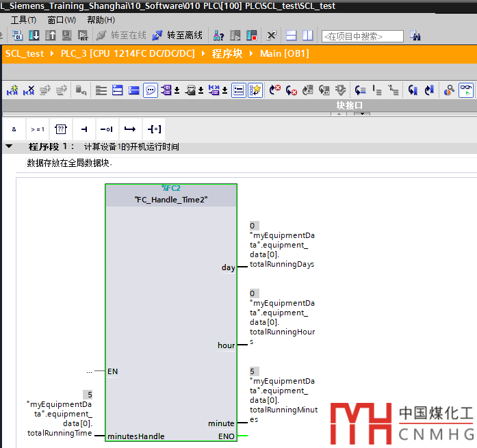Click Go offline (转至离线) button
The image size is (477, 448).
(x=177, y=36)
